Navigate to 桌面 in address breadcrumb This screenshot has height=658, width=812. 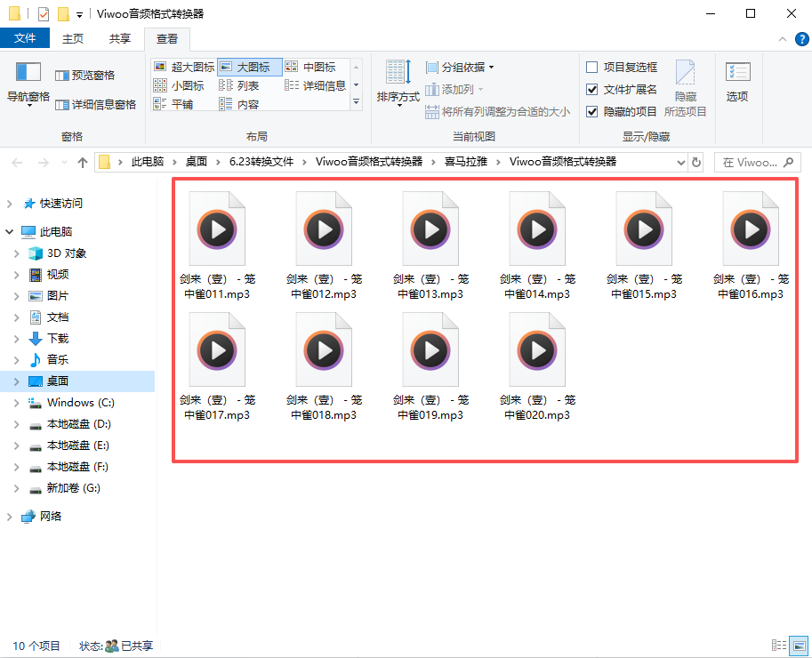[197, 162]
